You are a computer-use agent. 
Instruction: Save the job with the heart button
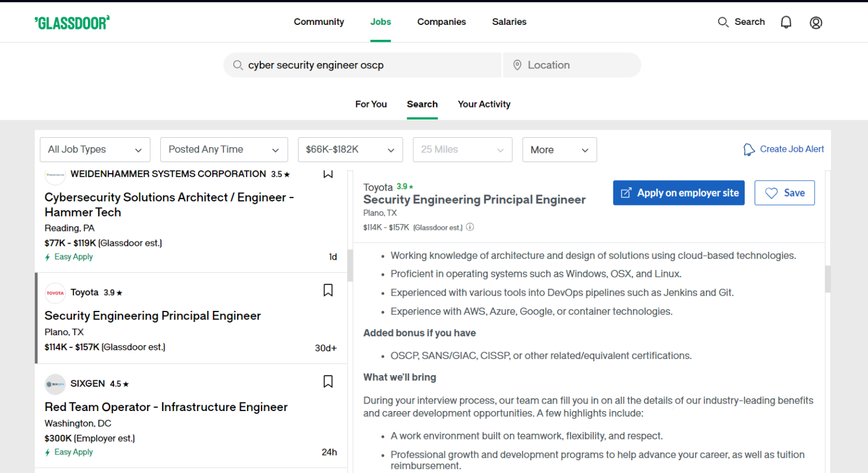(784, 193)
